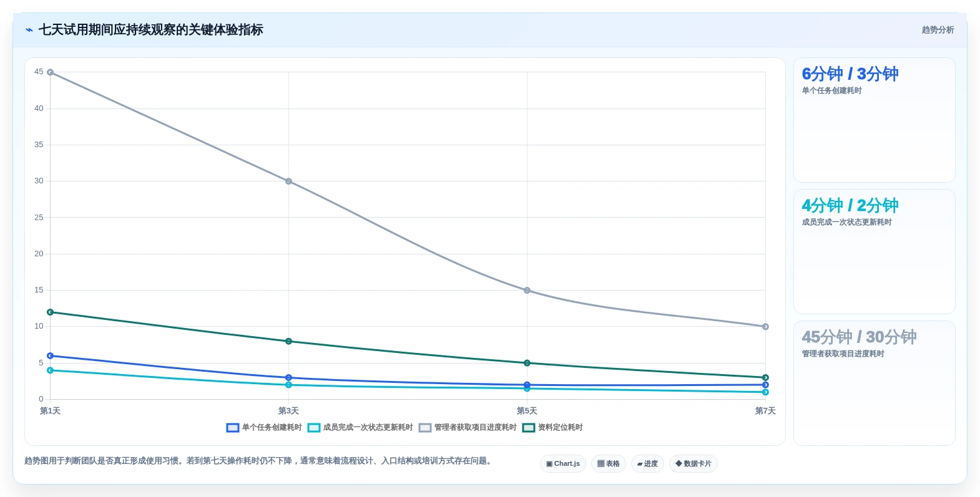Click the green data point at 第3天 value 8
Viewport: 980px width, 497px height.
(288, 341)
